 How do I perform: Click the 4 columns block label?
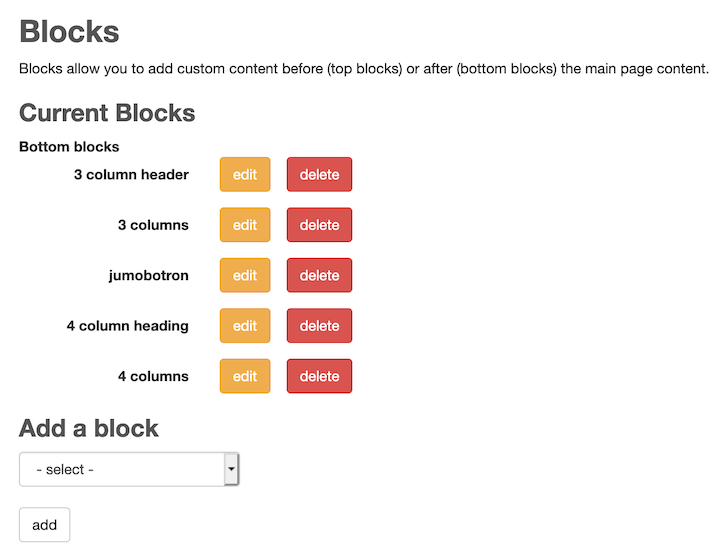coord(153,376)
